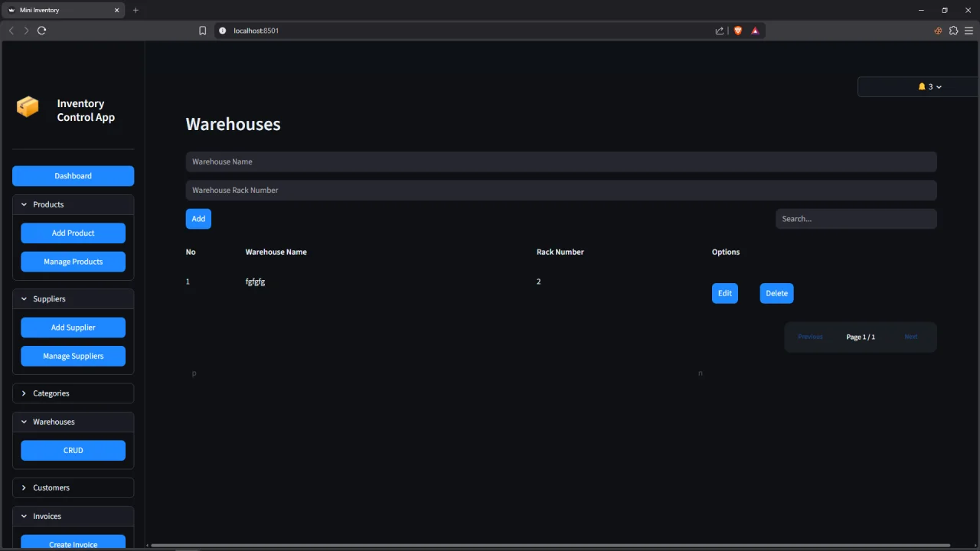Open the browser hamburger menu
The image size is (980, 551).
coord(969,31)
